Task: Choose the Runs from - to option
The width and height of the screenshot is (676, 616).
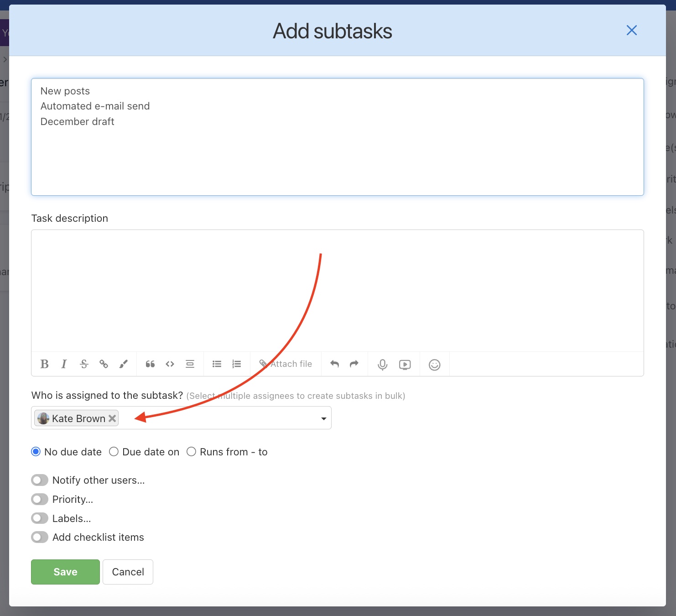Action: click(191, 452)
